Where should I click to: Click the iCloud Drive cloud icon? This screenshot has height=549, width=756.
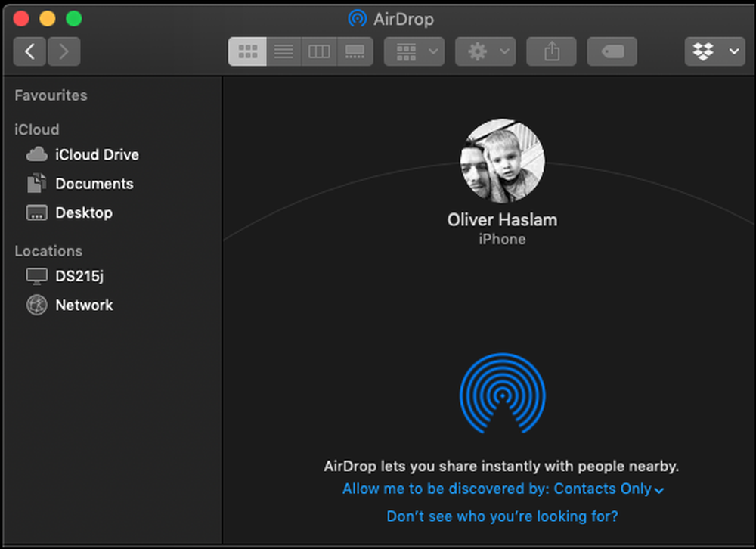(36, 155)
